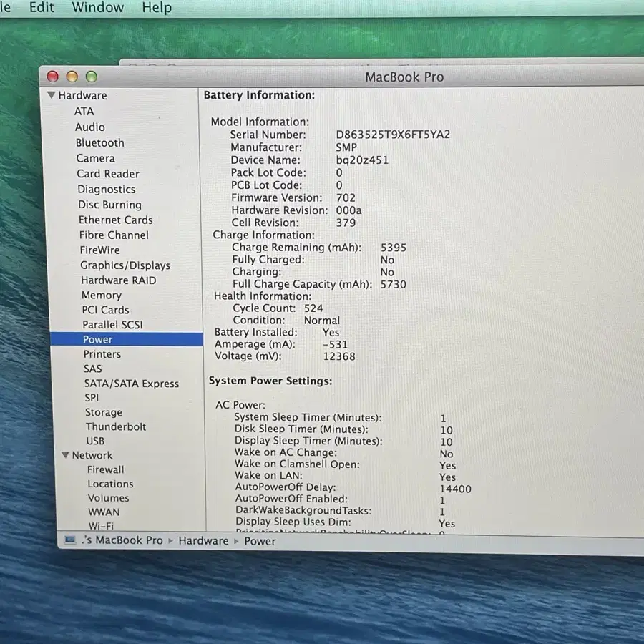The height and width of the screenshot is (644, 644).
Task: Select PCI Cards in the sidebar
Action: (106, 310)
